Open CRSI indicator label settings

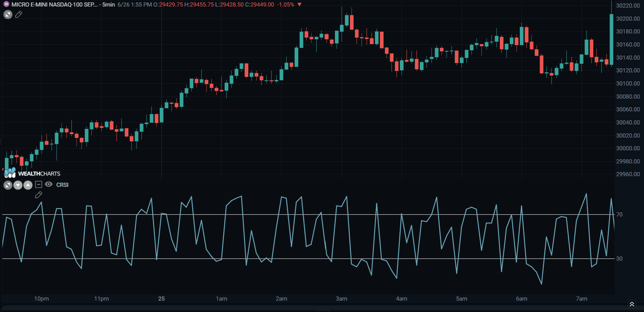coord(62,185)
